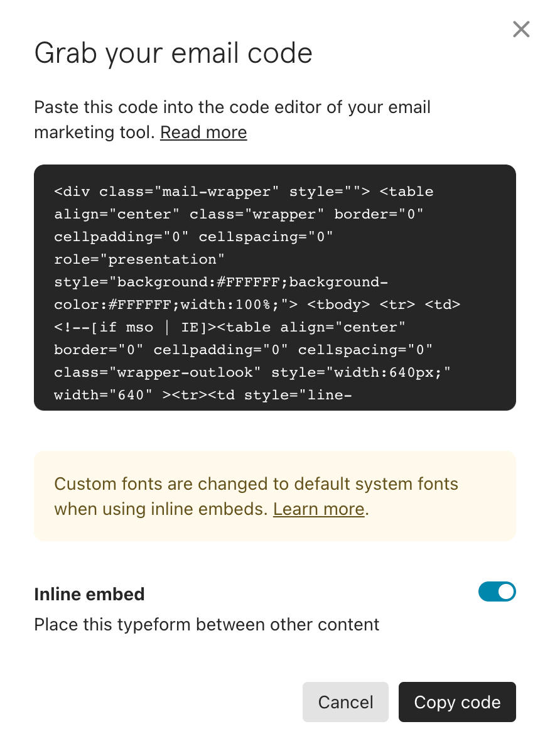Image resolution: width=550 pixels, height=756 pixels.
Task: Click the align="center" class="wrapper" code line
Action: click(x=239, y=214)
